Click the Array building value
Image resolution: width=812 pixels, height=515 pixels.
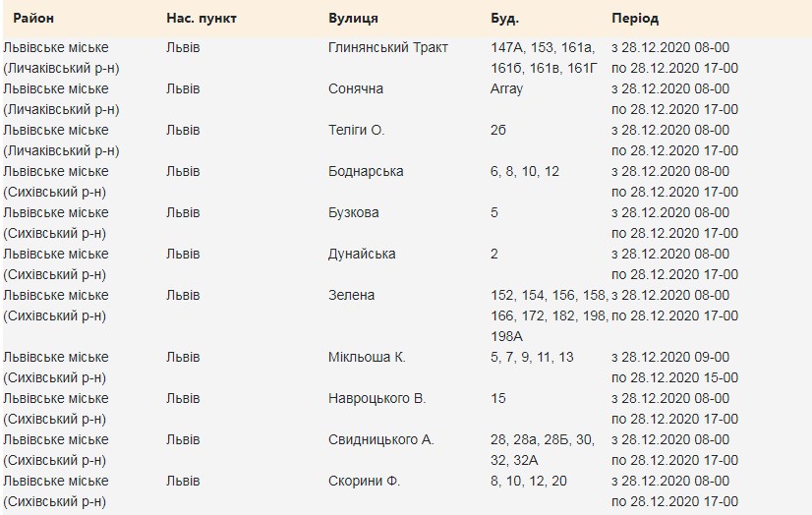pyautogui.click(x=506, y=88)
